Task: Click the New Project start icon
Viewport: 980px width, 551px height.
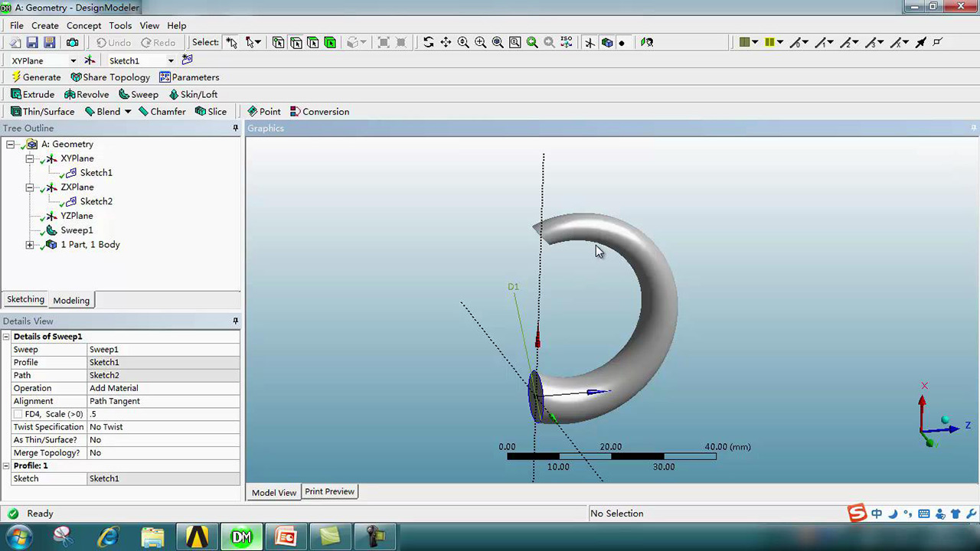Action: (x=15, y=43)
